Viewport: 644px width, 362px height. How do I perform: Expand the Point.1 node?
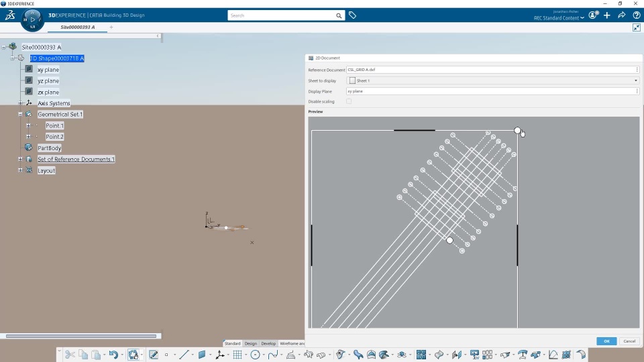[x=28, y=125]
